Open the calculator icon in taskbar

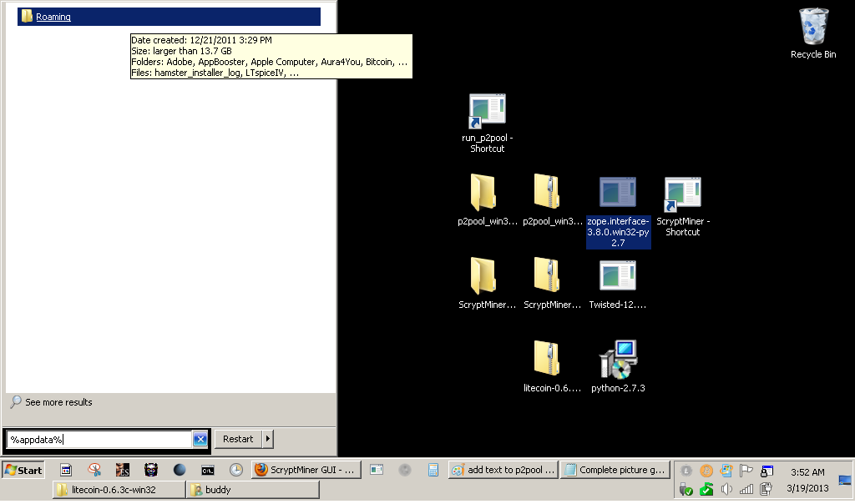click(x=433, y=470)
